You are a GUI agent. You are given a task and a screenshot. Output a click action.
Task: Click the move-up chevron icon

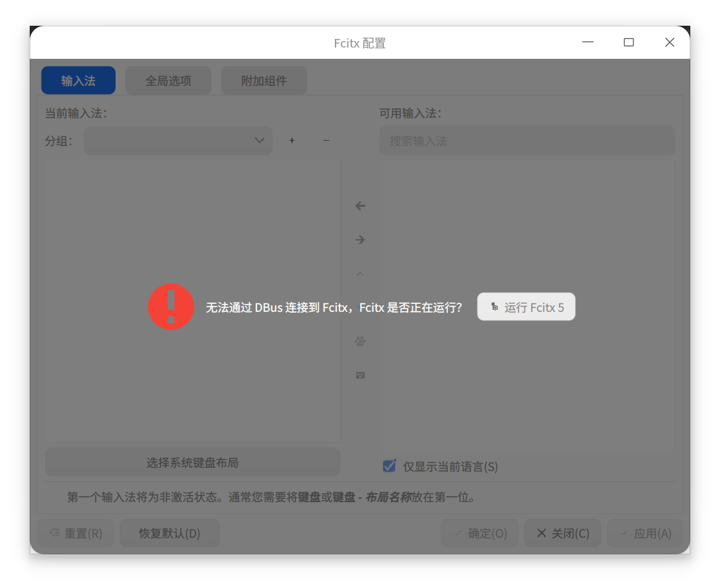[x=361, y=274]
